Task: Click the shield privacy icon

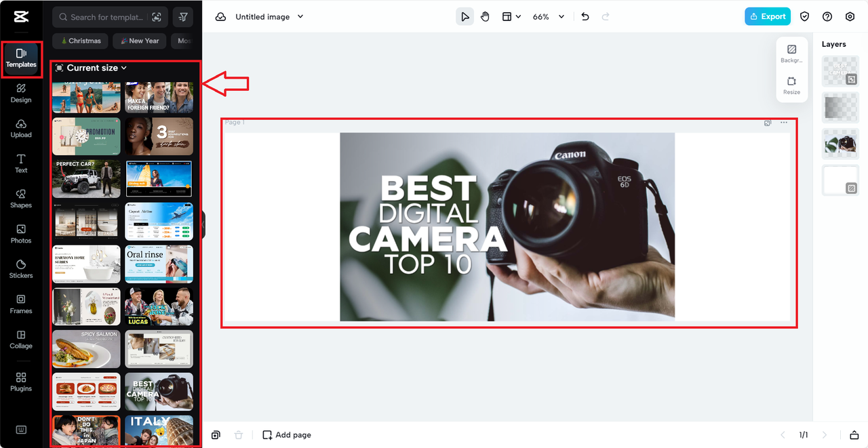Action: (805, 17)
